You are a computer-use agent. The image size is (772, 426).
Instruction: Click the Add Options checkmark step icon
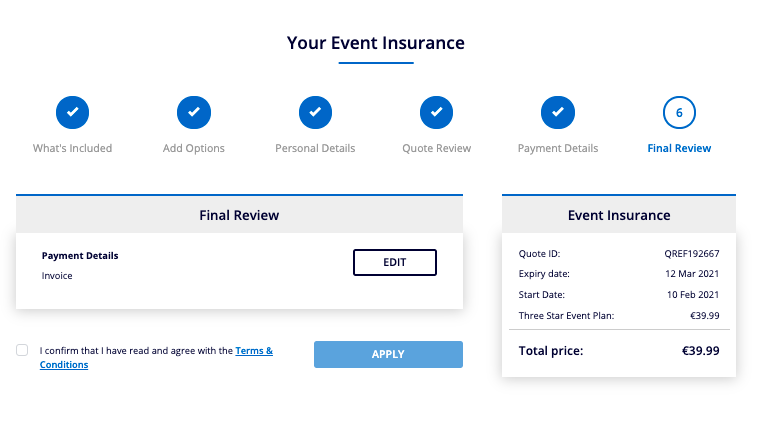click(194, 113)
